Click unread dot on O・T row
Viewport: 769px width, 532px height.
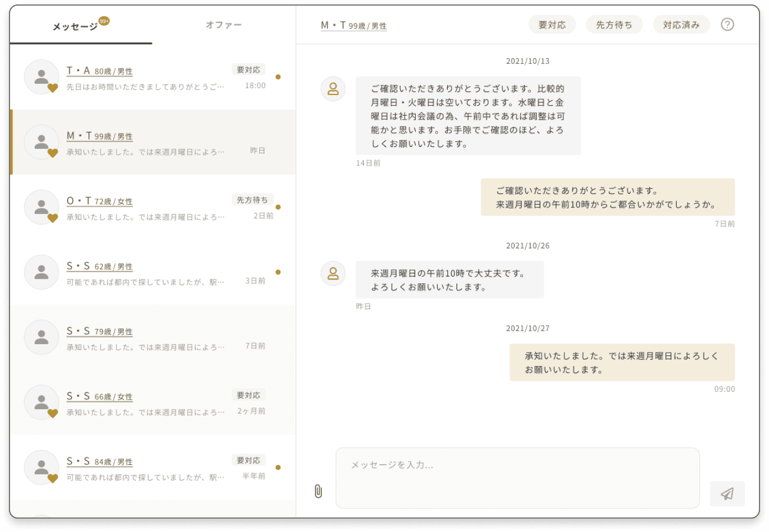coord(278,207)
